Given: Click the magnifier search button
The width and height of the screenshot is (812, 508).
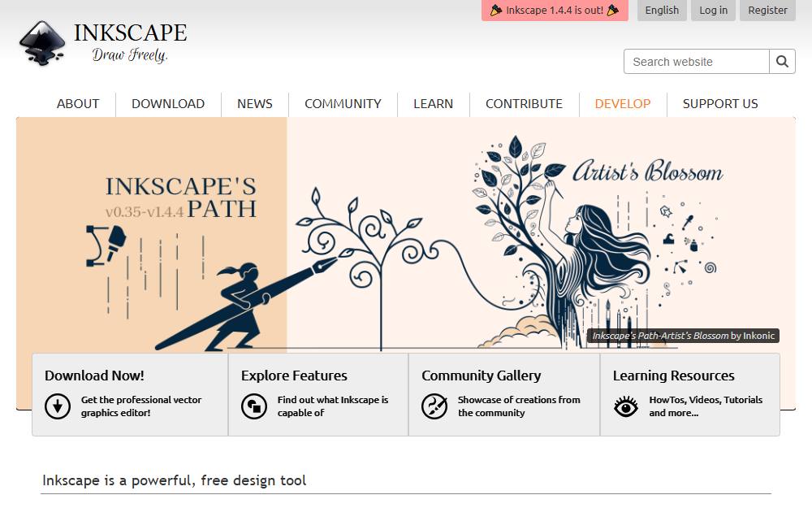Looking at the screenshot, I should 782,62.
